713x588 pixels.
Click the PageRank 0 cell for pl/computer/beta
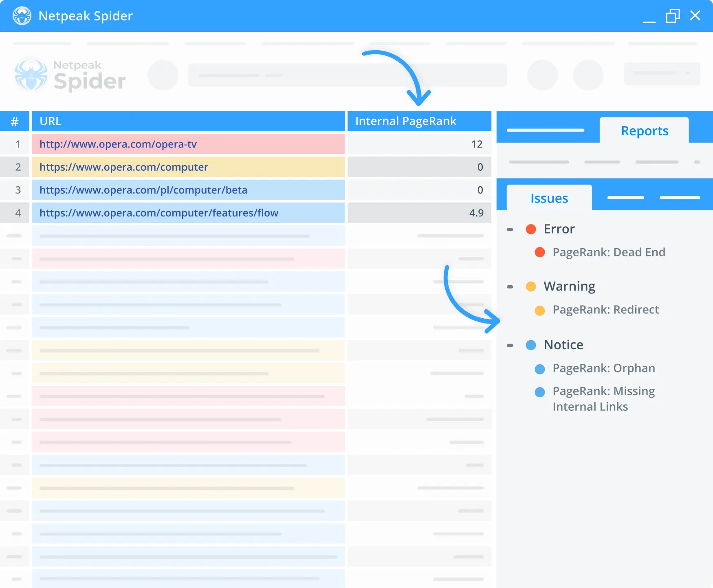[x=419, y=190]
